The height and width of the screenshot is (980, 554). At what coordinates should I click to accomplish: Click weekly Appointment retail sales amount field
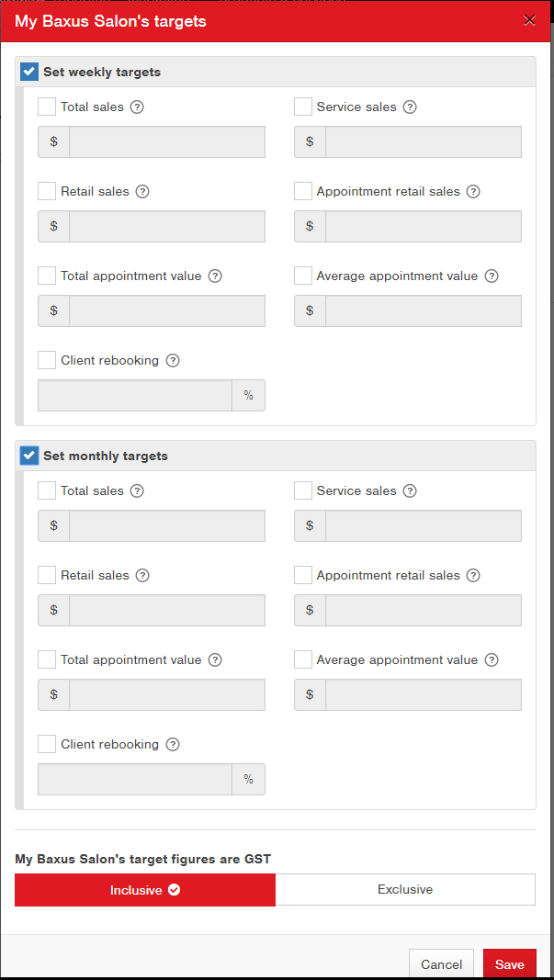pos(424,226)
